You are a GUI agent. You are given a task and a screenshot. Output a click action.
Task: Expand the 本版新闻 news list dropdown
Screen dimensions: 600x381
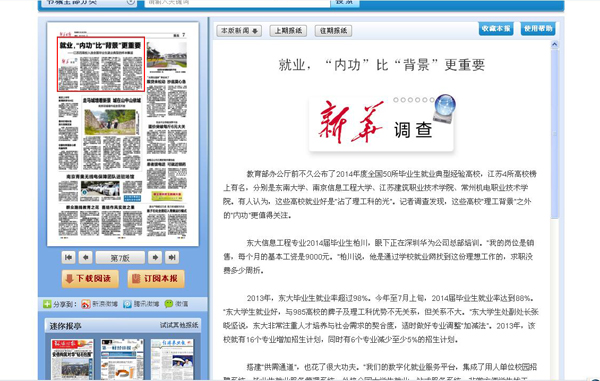239,31
